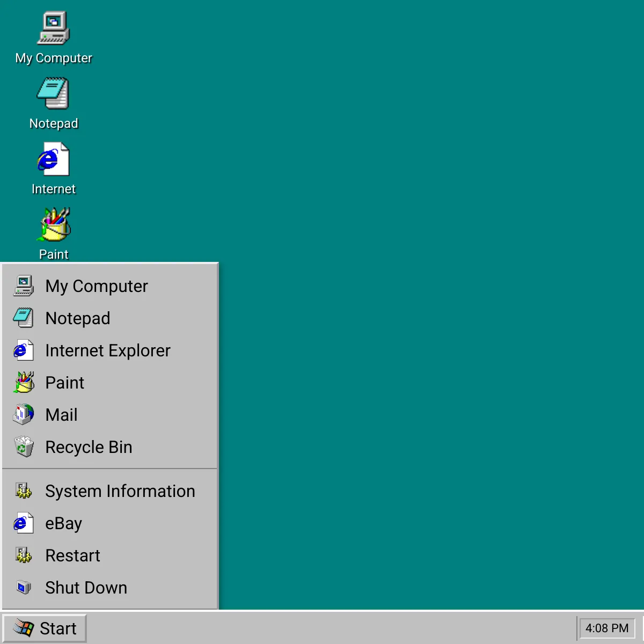The width and height of the screenshot is (644, 644).
Task: Click the Notepad desktop icon label
Action: [54, 123]
